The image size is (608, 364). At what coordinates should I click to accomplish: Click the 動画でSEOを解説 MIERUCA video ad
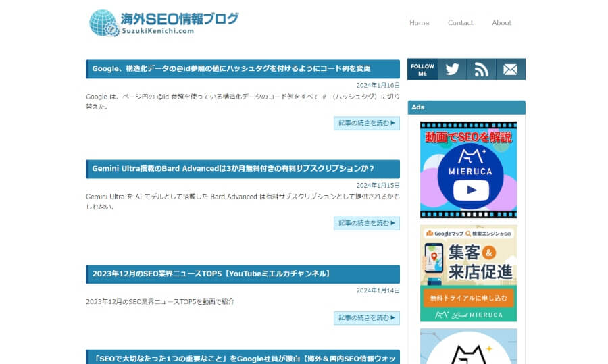coord(468,170)
